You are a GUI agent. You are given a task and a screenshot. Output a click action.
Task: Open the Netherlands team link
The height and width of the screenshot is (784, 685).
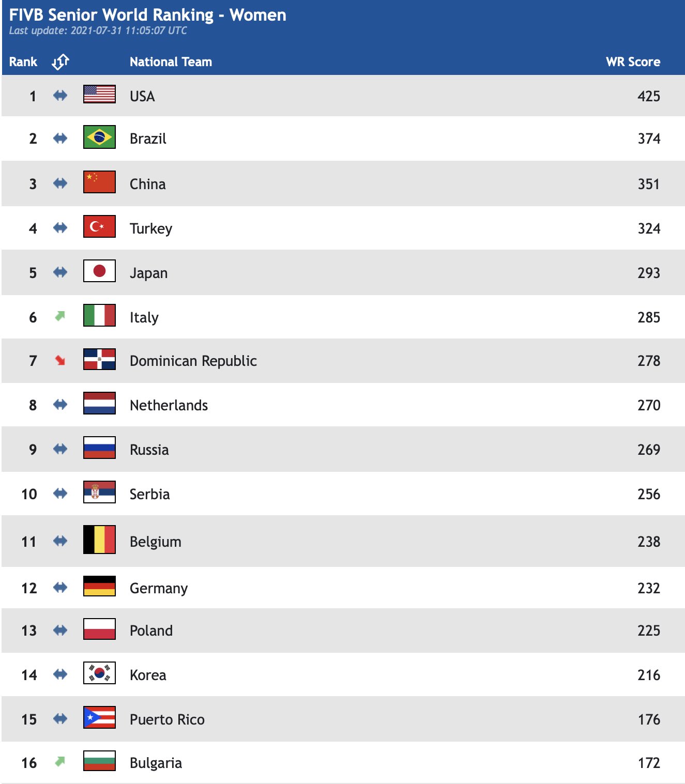coord(169,405)
